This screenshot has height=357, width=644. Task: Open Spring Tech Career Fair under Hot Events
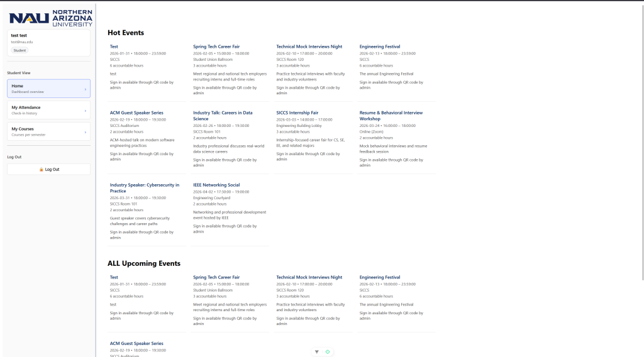coord(216,47)
